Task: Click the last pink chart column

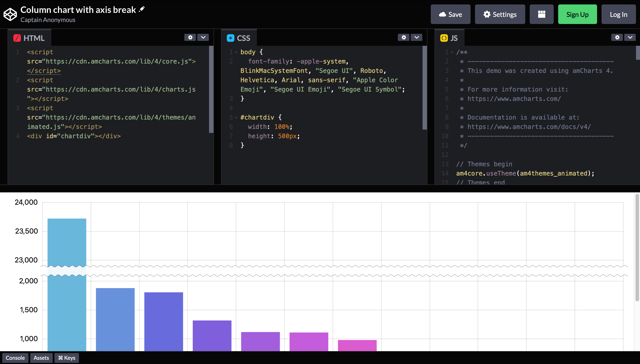Action: coord(357,346)
